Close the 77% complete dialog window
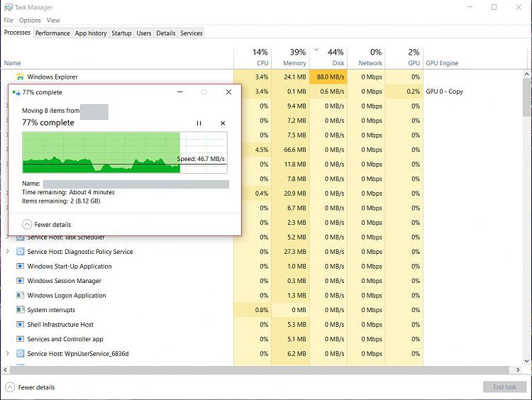This screenshot has height=400, width=532. coord(228,92)
